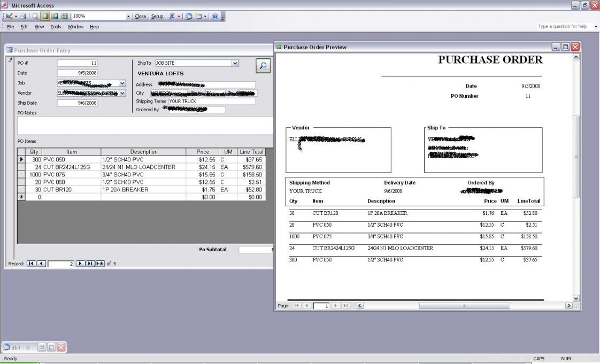Open Toolbar Options arrow at toolbar end
The width and height of the screenshot is (600, 364).
tap(223, 17)
